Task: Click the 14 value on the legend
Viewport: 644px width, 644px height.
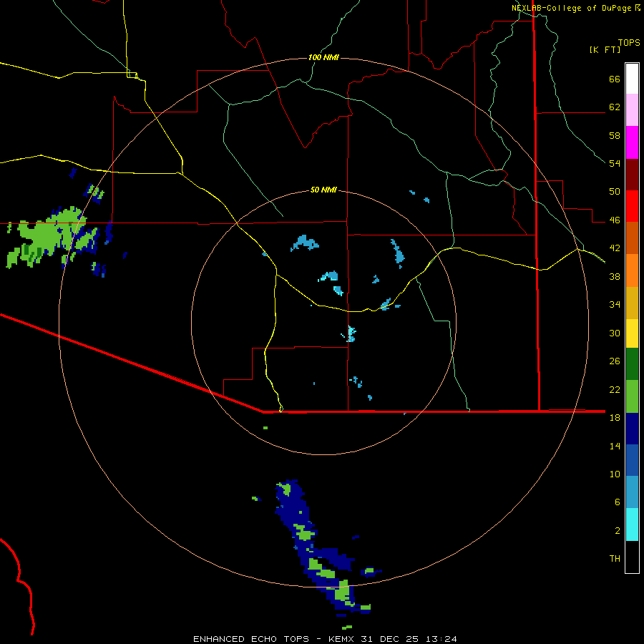Action: 615,446
